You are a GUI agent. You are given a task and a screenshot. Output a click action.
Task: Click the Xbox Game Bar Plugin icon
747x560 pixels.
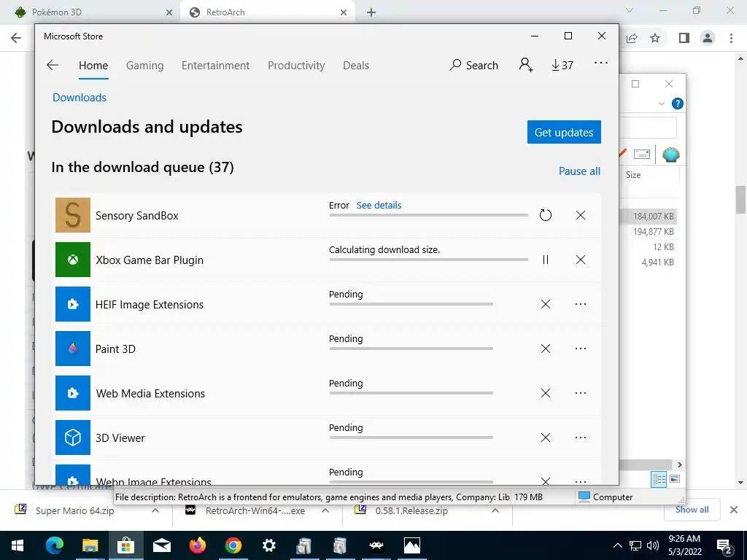pos(73,260)
